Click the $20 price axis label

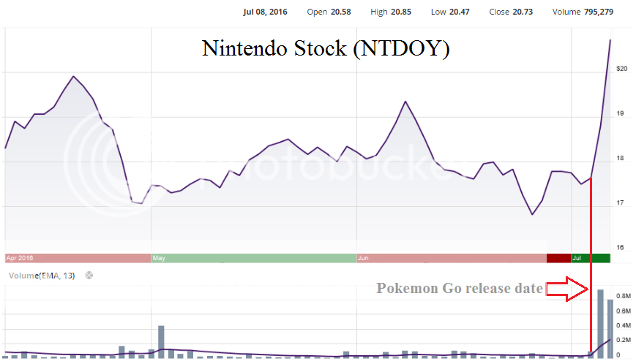622,69
